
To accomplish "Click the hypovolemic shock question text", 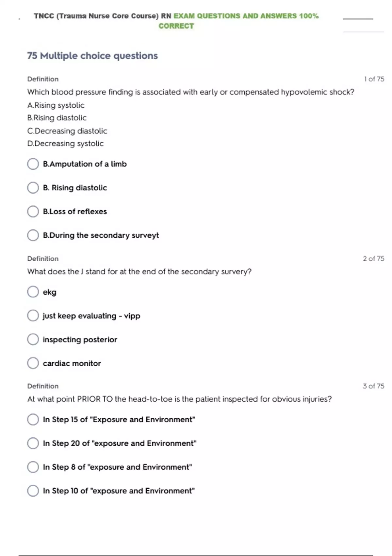I will [190, 92].
